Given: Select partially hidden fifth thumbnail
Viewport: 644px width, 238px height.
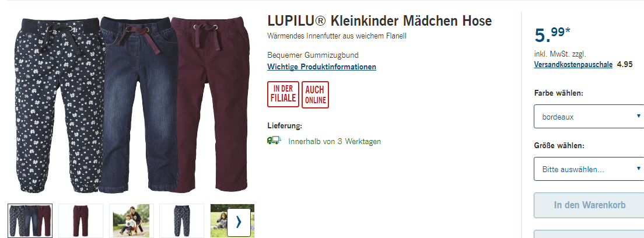Looking at the screenshot, I should coord(219,220).
